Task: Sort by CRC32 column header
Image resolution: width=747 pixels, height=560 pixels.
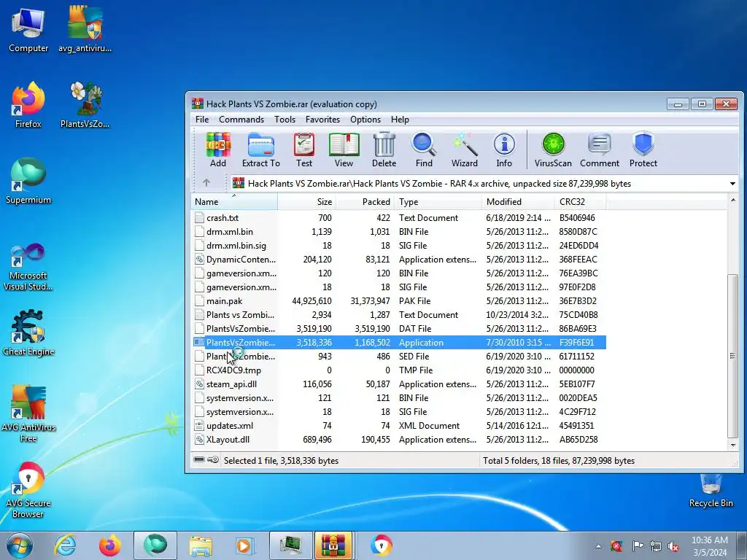Action: pyautogui.click(x=580, y=201)
